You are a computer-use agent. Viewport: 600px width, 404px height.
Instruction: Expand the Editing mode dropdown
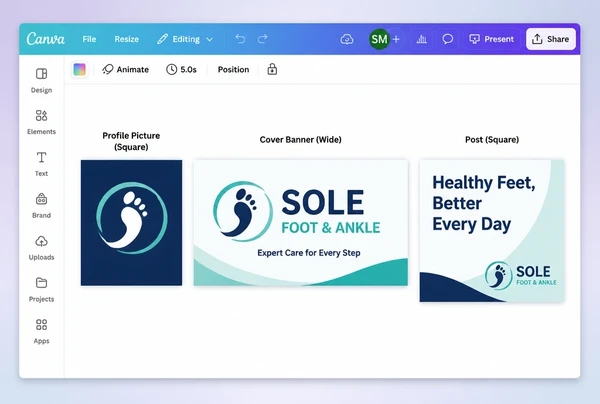[x=185, y=39]
